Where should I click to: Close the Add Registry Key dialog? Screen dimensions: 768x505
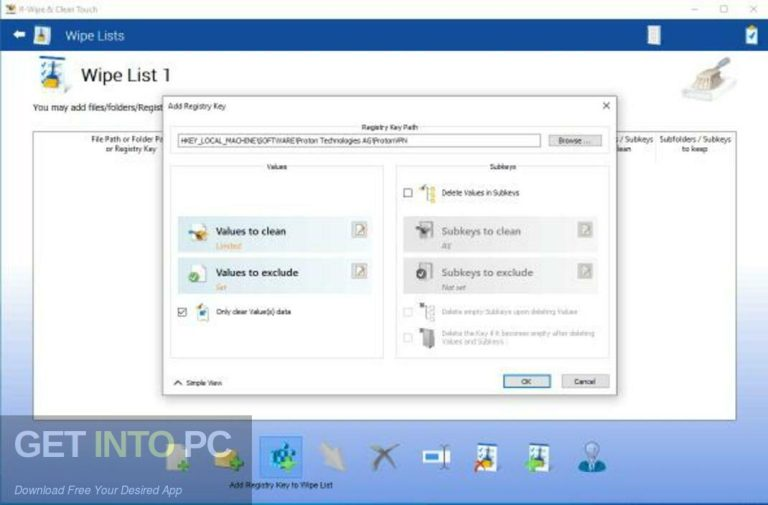(x=605, y=105)
